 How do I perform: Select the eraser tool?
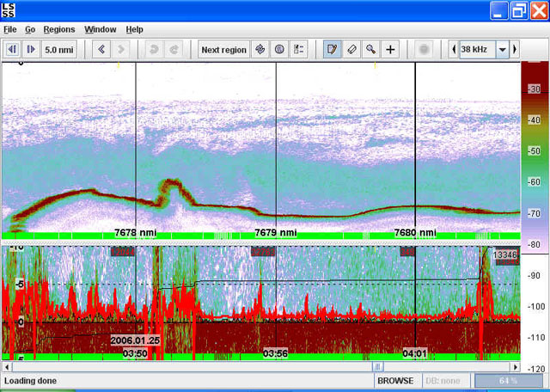351,50
